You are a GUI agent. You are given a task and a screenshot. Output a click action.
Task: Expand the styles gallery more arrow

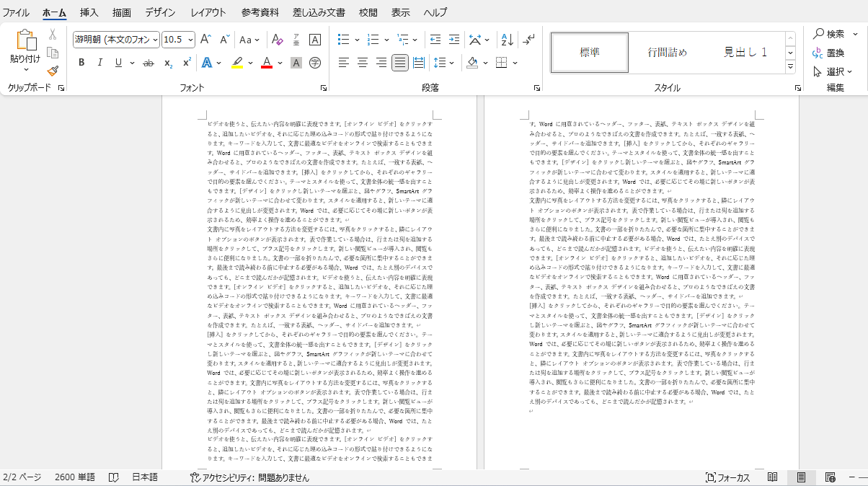791,66
